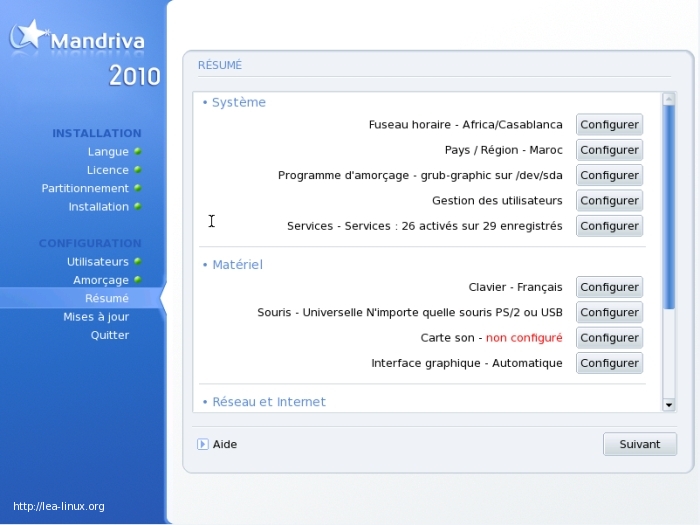Click green dot beside Amorçage step

click(x=137, y=280)
